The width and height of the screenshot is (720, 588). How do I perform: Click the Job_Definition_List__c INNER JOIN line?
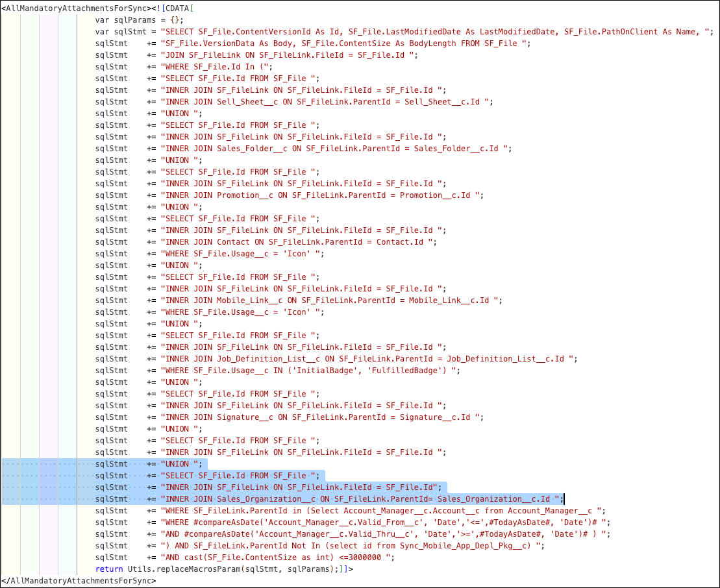coord(336,359)
